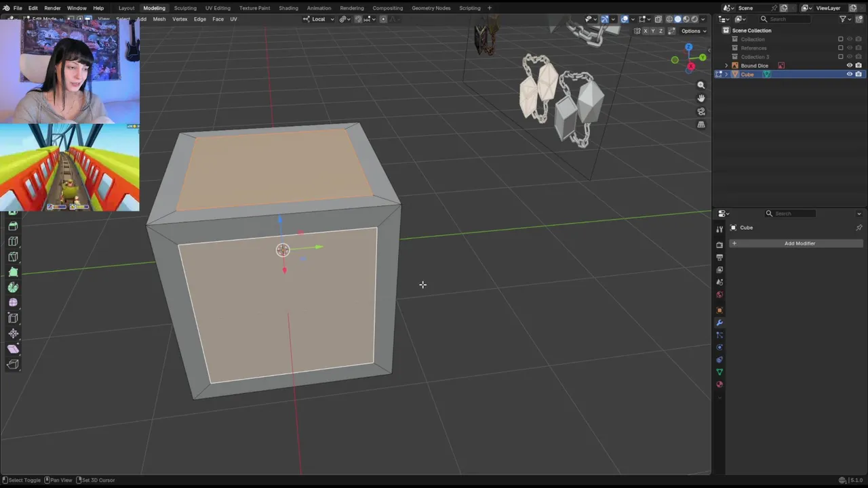This screenshot has height=488, width=868.
Task: Add a new workspace with plus button
Action: click(490, 8)
